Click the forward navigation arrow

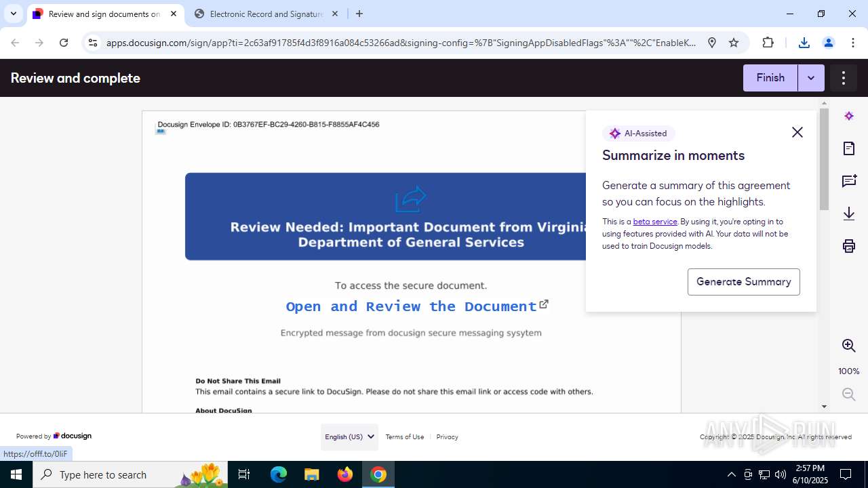39,43
